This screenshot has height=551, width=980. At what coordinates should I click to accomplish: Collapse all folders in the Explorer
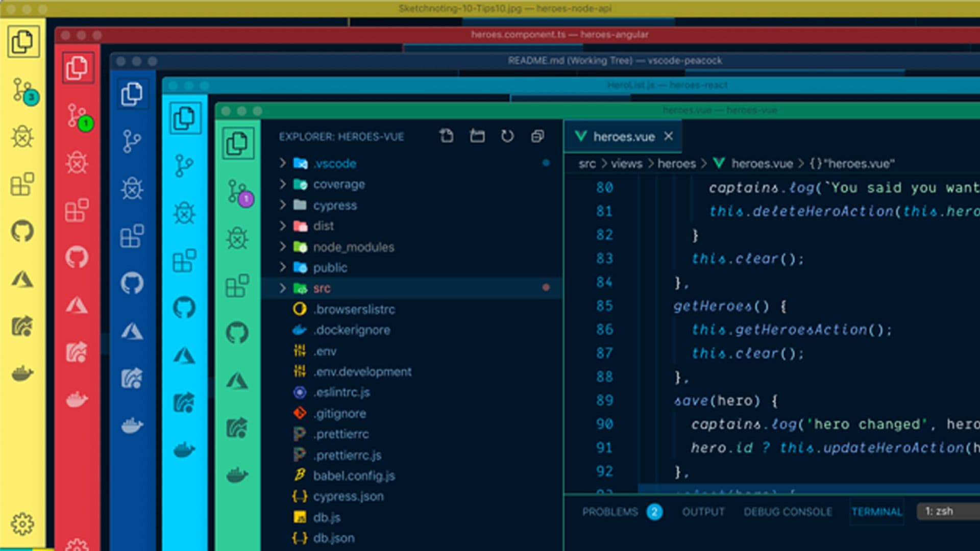coord(537,136)
